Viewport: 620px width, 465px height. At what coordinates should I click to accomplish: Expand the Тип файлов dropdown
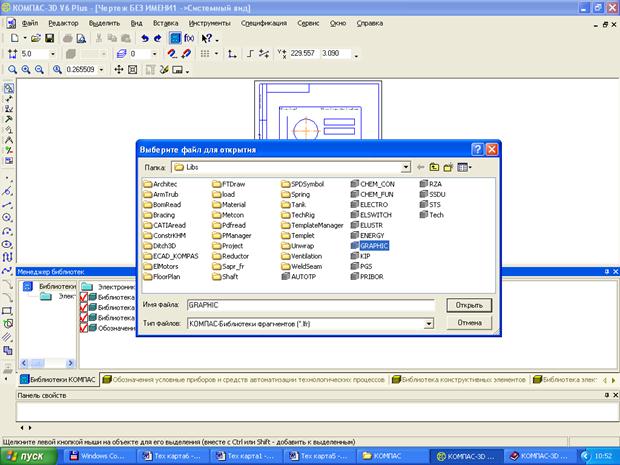(429, 324)
